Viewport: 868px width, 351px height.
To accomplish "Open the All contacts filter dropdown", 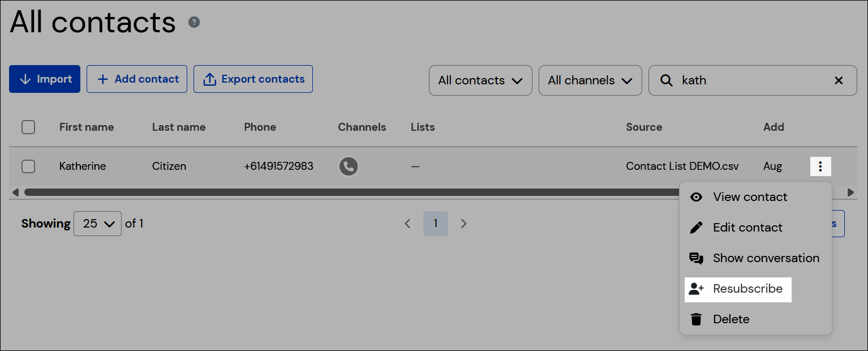I will coord(480,80).
